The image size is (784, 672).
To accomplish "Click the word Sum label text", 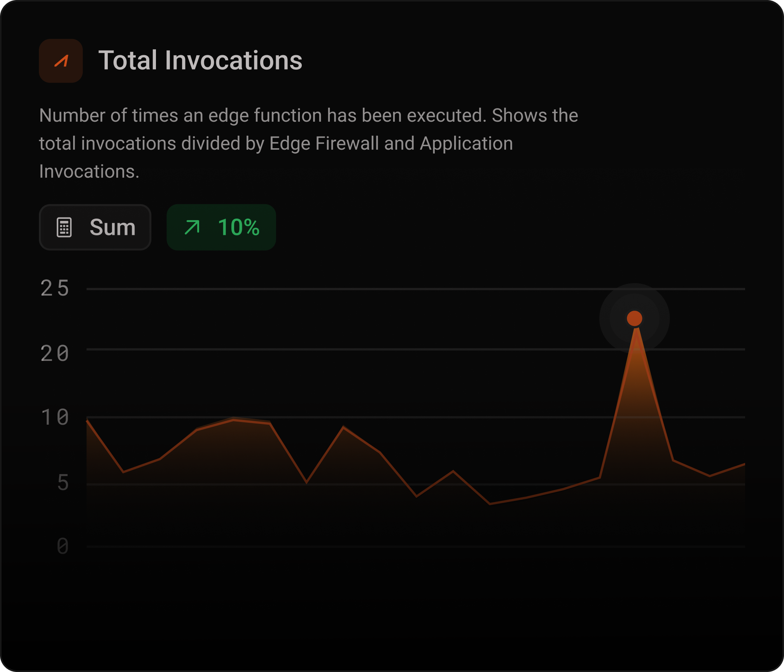I will click(112, 227).
